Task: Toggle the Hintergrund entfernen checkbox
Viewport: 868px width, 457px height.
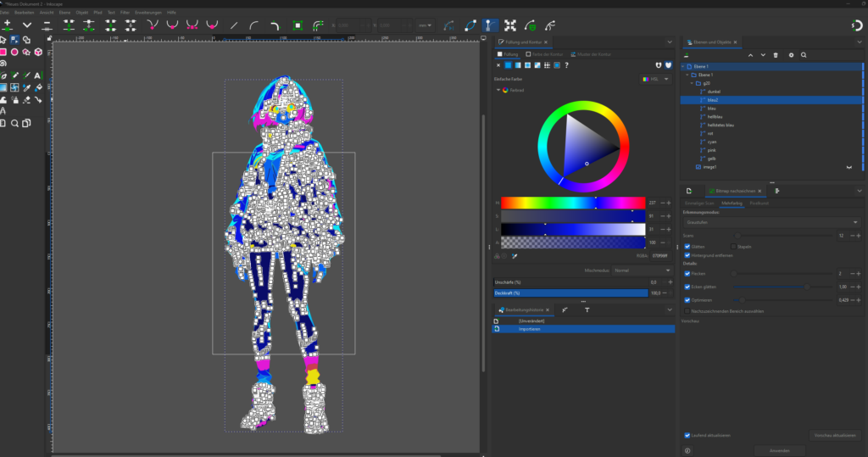Action: pyautogui.click(x=687, y=254)
